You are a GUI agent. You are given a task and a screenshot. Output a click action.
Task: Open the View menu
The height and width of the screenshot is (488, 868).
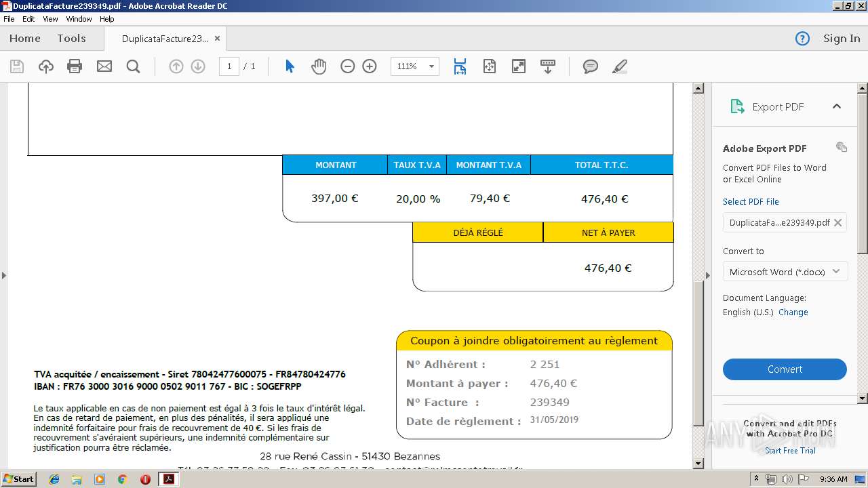pos(50,19)
